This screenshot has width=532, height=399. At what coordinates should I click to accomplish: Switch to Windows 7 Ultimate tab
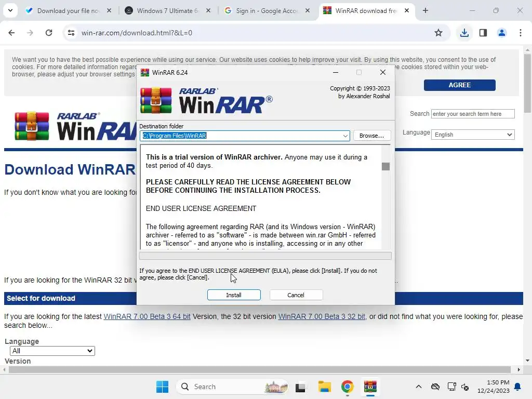pyautogui.click(x=168, y=10)
